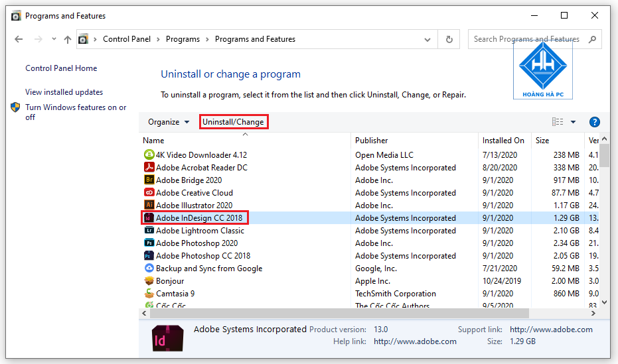Sort by the Installed On column header
The image size is (618, 364).
tap(505, 141)
